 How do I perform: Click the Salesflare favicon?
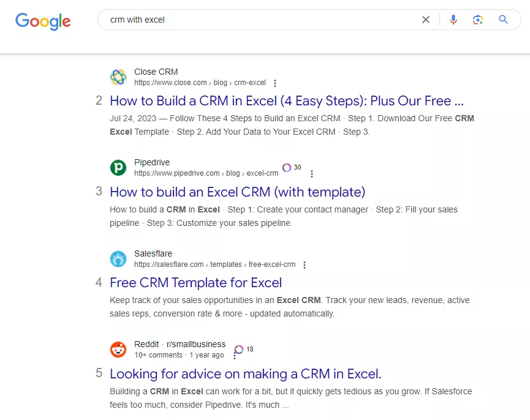[118, 259]
